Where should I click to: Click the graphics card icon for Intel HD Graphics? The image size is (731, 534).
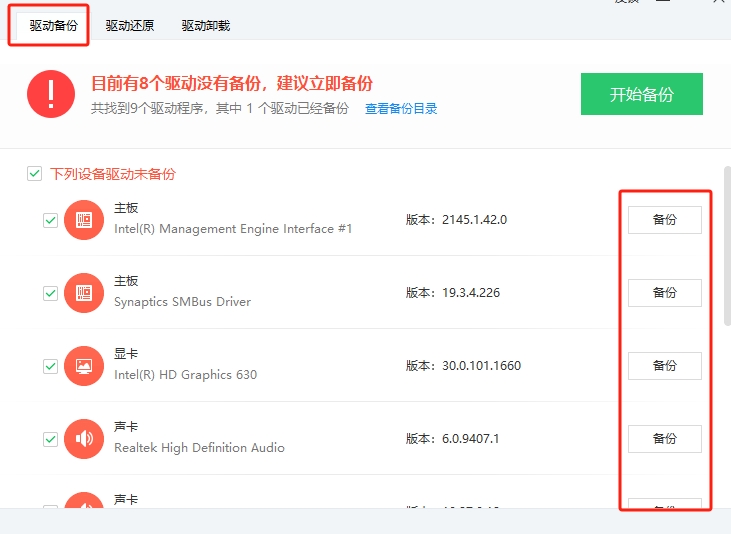pyautogui.click(x=84, y=366)
